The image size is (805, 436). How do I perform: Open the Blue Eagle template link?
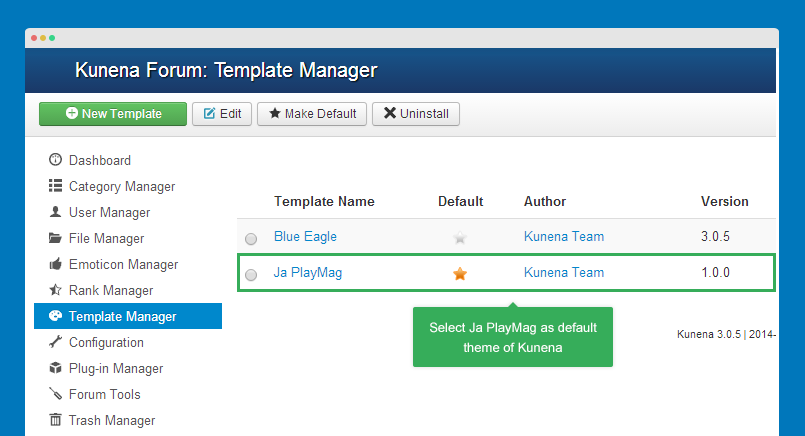click(305, 236)
